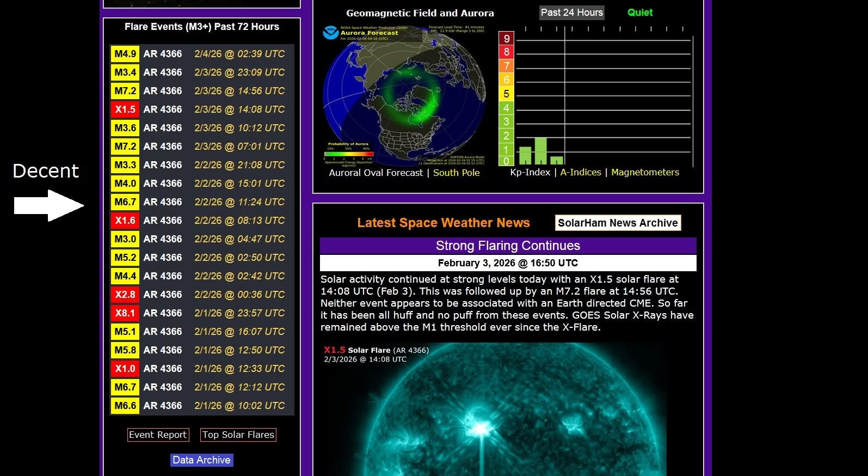Click the Strong Flaring Continues headline
This screenshot has width=868, height=476.
508,246
